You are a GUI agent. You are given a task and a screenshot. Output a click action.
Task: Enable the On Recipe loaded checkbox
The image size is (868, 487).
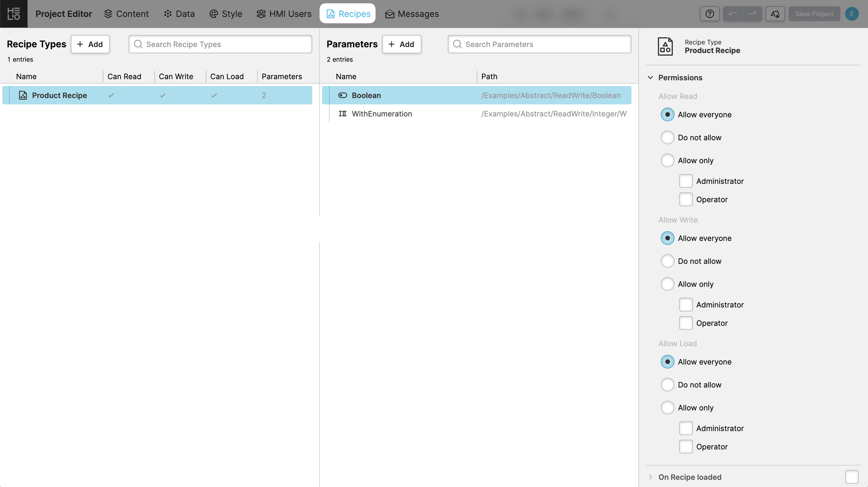851,477
